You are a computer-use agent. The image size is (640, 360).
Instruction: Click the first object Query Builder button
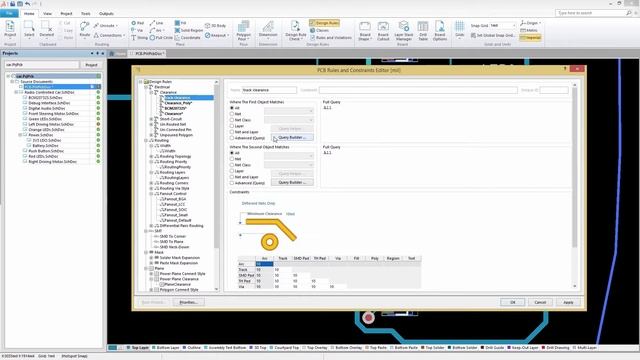tap(292, 138)
